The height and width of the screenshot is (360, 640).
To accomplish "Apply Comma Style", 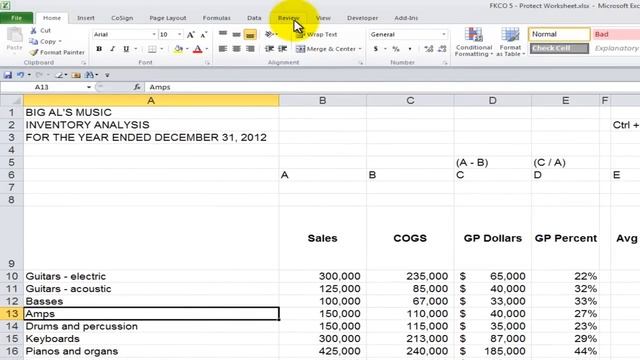I will tap(410, 49).
